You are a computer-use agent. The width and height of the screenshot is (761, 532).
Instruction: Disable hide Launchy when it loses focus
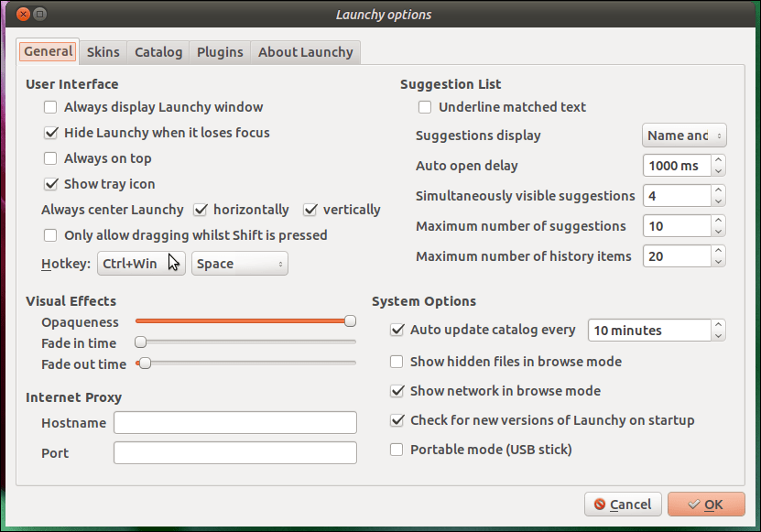[x=50, y=133]
